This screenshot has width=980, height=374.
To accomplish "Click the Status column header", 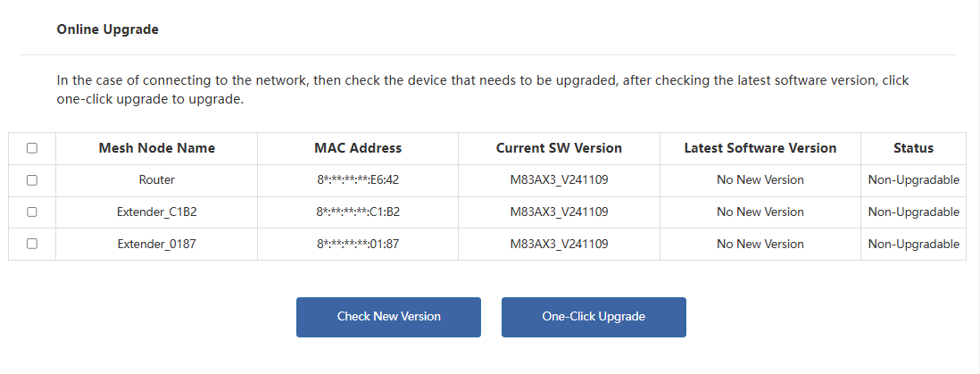I will coord(913,148).
